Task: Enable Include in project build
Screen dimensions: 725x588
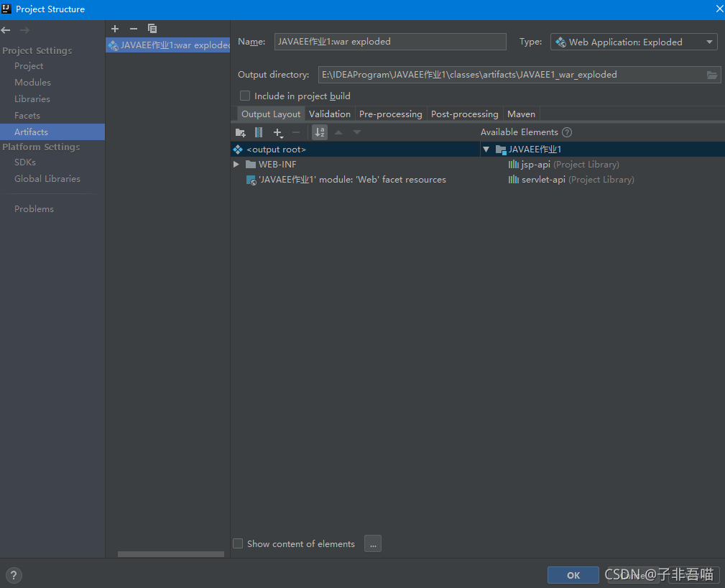Action: pyautogui.click(x=245, y=96)
